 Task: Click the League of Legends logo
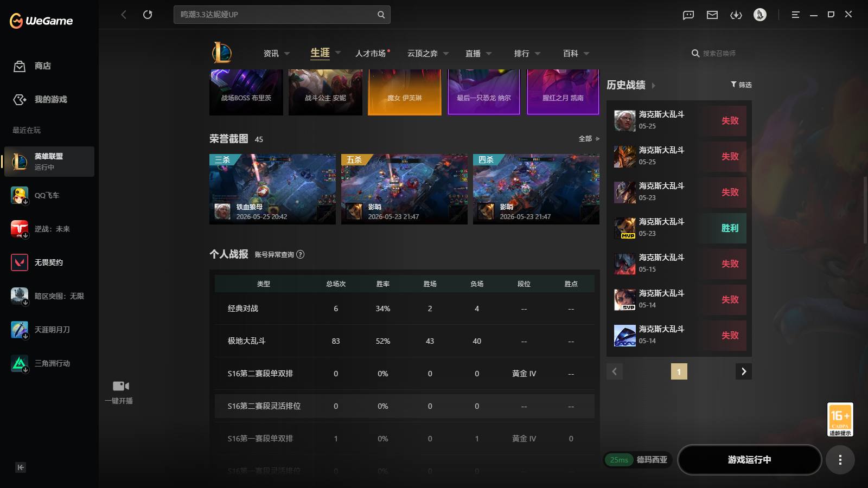[x=221, y=53]
